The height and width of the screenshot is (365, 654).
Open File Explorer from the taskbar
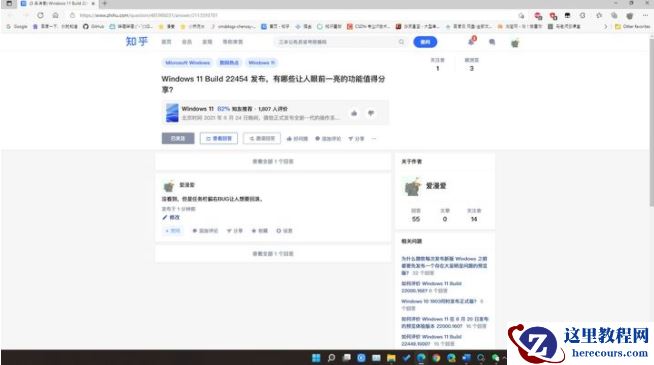391,358
